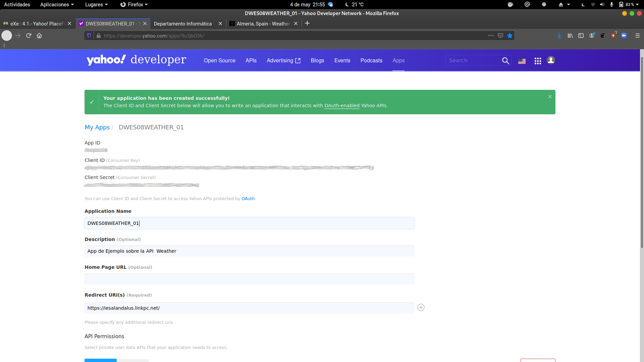Open the Lugares menu dropdown
Screen dimensions: 644x362
click(97, 4)
